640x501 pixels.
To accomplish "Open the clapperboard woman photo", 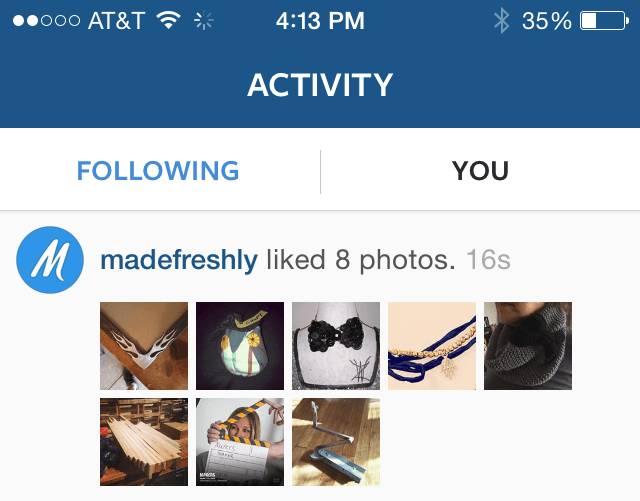I will pyautogui.click(x=240, y=442).
